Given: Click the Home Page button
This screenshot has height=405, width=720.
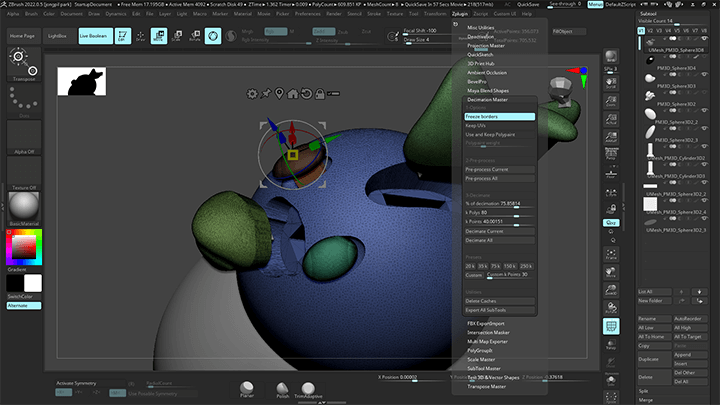Looking at the screenshot, I should click(22, 36).
